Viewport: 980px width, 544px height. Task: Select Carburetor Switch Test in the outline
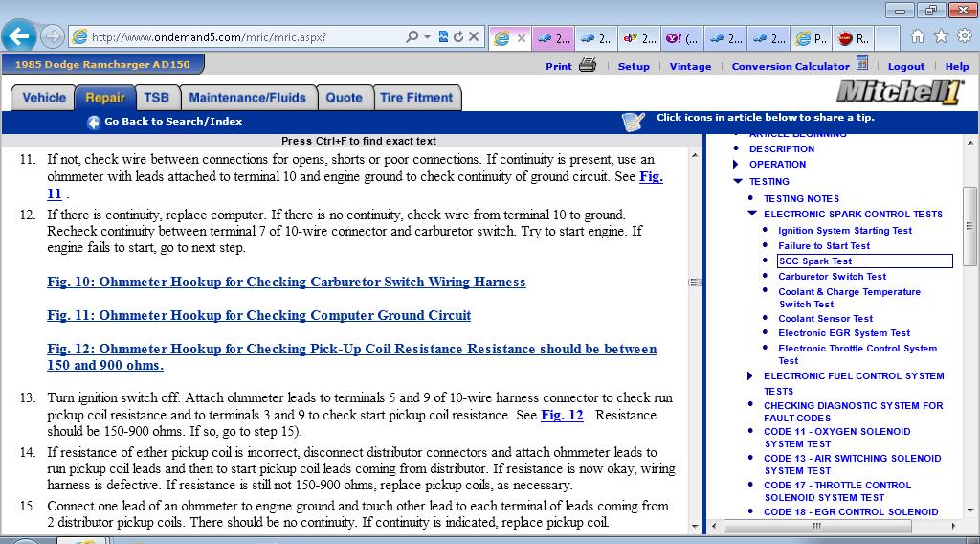click(832, 276)
